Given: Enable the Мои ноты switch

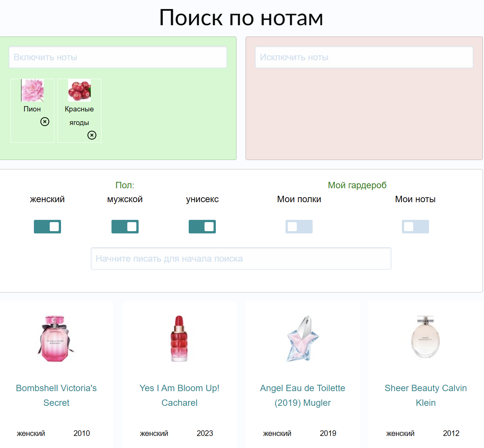Looking at the screenshot, I should [415, 227].
